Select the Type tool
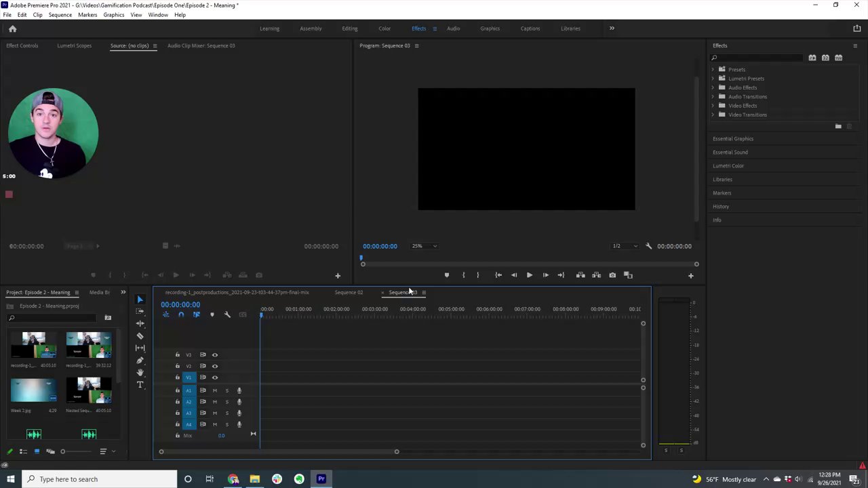This screenshot has height=488, width=868. tap(140, 385)
